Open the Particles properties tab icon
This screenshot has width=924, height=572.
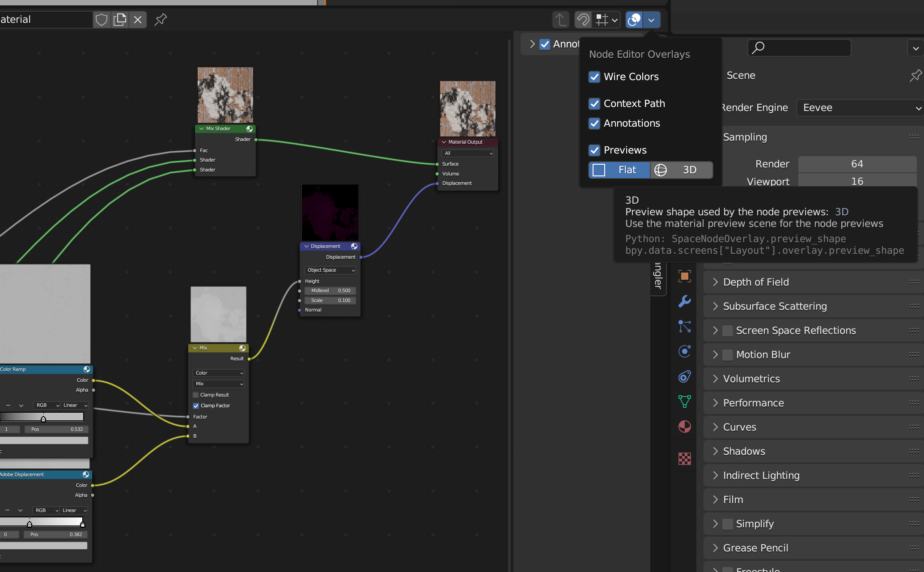[x=684, y=326]
